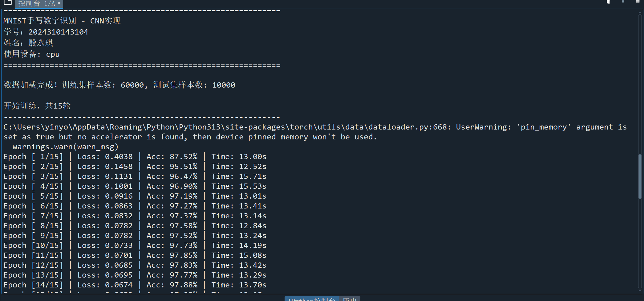This screenshot has height=301, width=644.
Task: Click the scrollbar up arrow
Action: (640, 13)
